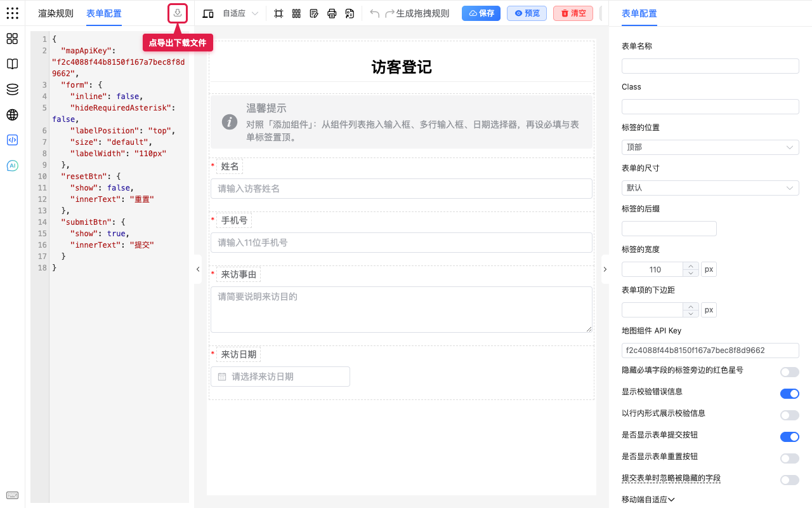Open the book-shaped sidebar icon

click(x=12, y=64)
